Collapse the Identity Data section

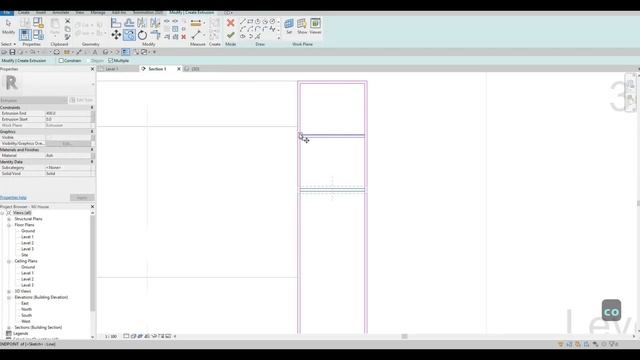pos(92,162)
